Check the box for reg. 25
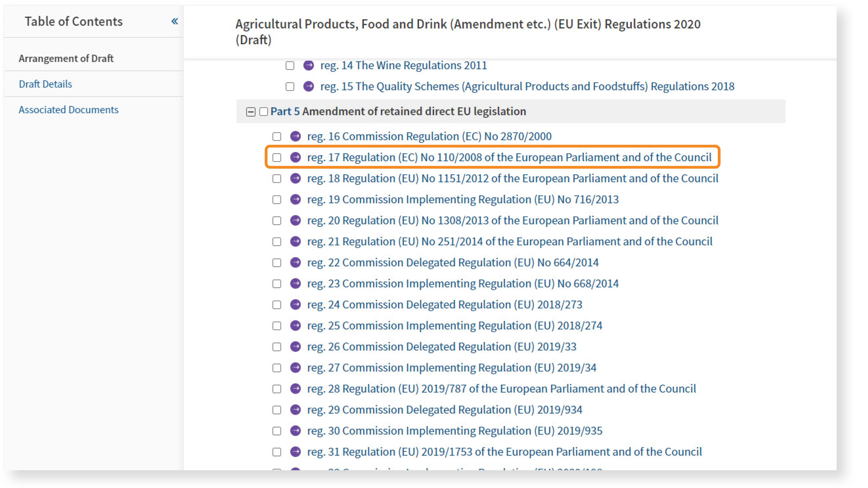Viewport: 868px width, 488px height. (x=277, y=326)
